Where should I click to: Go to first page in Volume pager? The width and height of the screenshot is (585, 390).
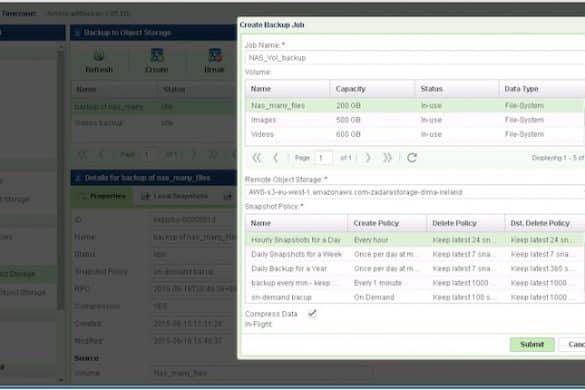(257, 158)
